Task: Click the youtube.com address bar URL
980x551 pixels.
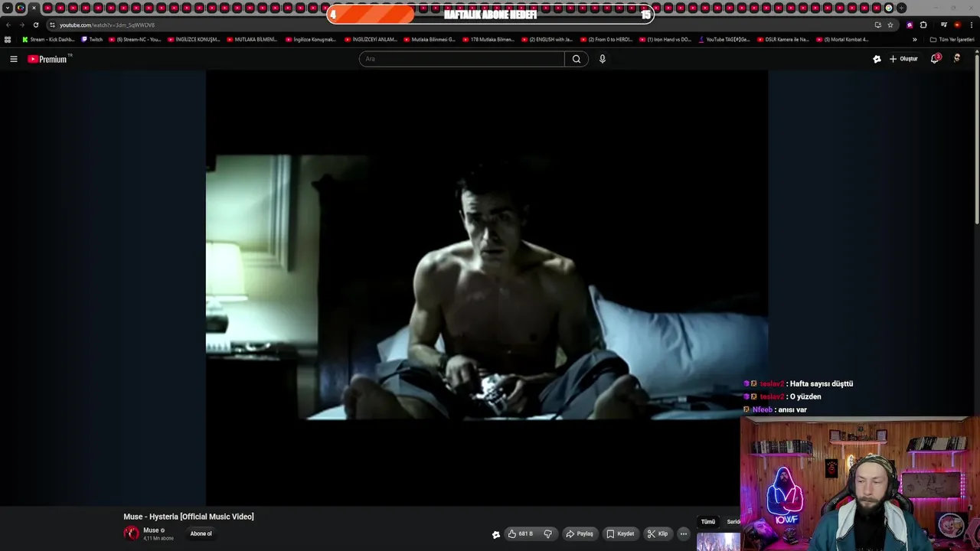Action: click(x=107, y=24)
